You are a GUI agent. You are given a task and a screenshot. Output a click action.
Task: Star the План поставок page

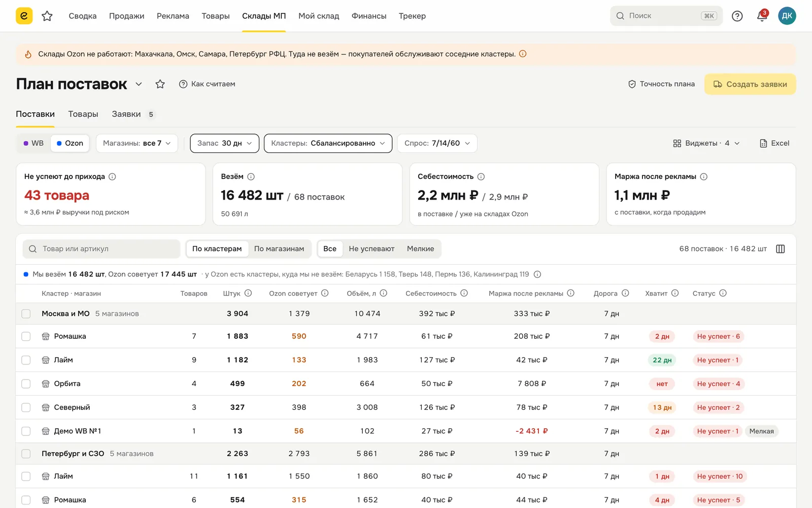tap(160, 84)
